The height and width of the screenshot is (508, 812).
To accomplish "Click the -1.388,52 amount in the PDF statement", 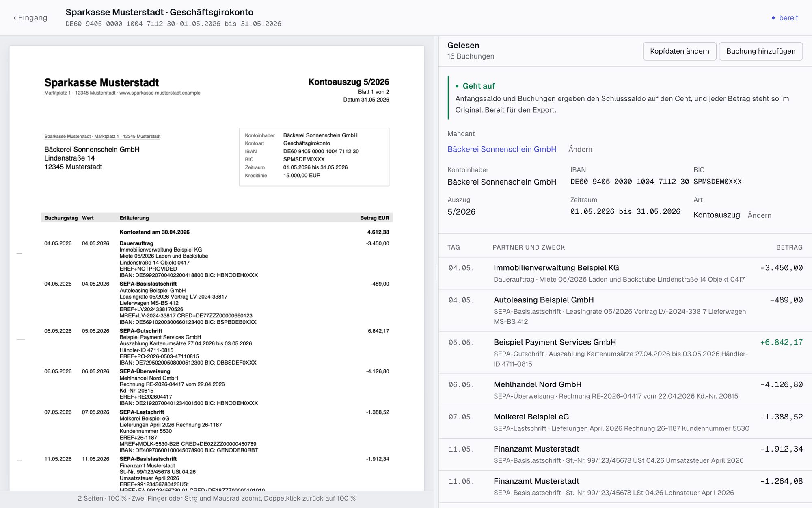I will coord(377,412).
